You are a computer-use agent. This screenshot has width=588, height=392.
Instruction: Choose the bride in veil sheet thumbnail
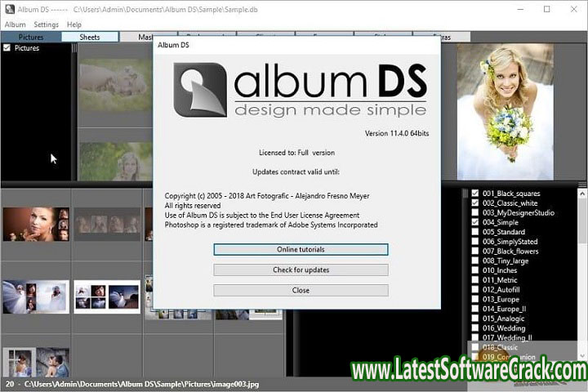click(x=35, y=296)
